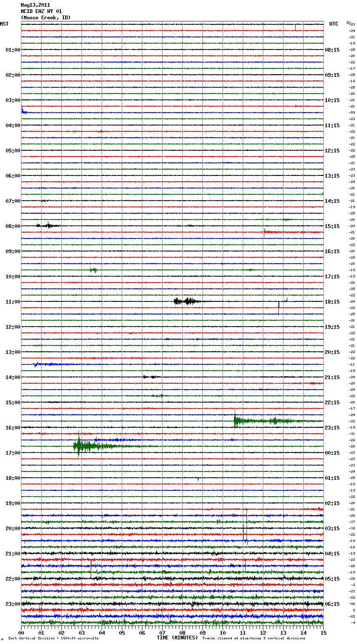Click the large green event before 17:00 MST
This screenshot has height=644, width=357.
90,446
